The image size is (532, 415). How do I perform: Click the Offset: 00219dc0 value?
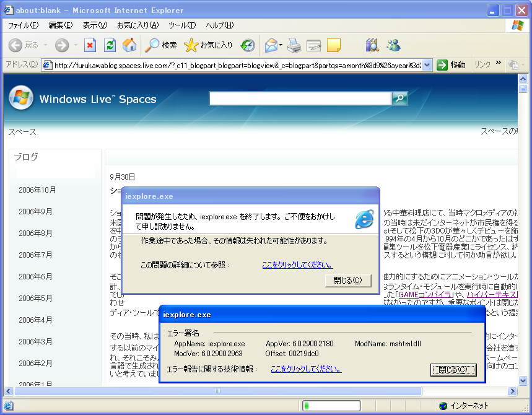point(292,354)
